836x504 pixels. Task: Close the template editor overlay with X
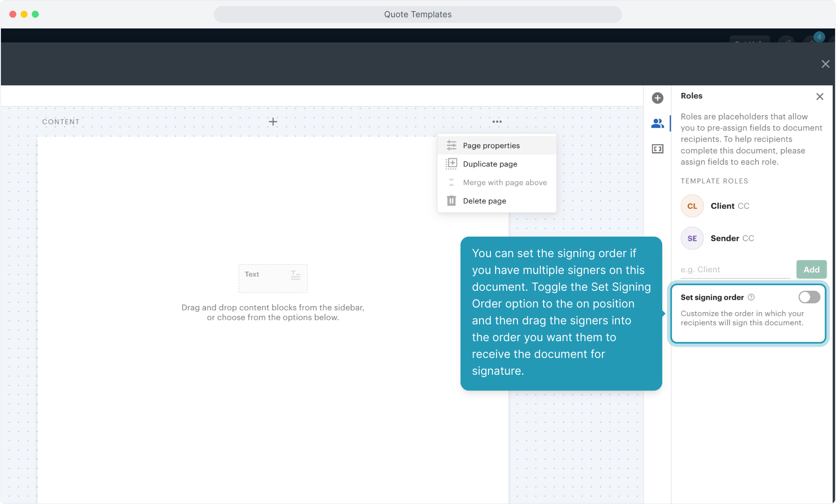pos(825,64)
